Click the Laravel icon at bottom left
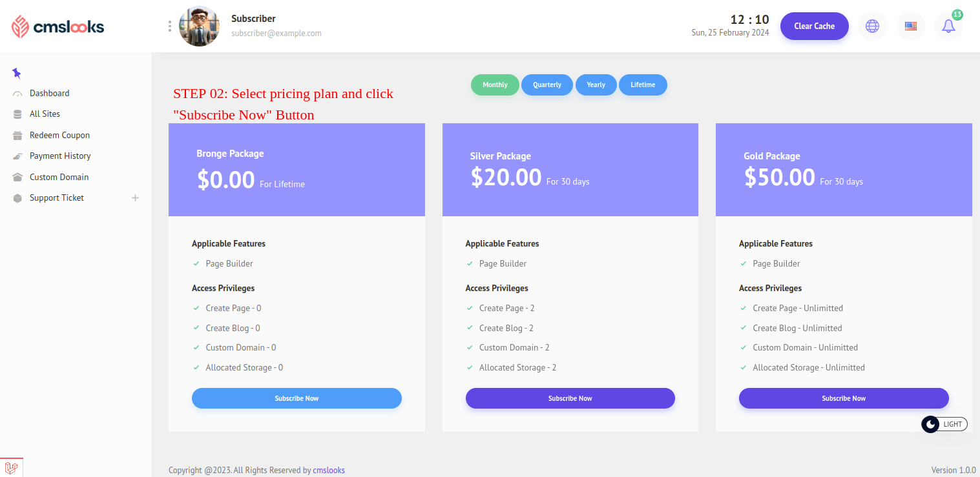980x477 pixels. point(11,467)
